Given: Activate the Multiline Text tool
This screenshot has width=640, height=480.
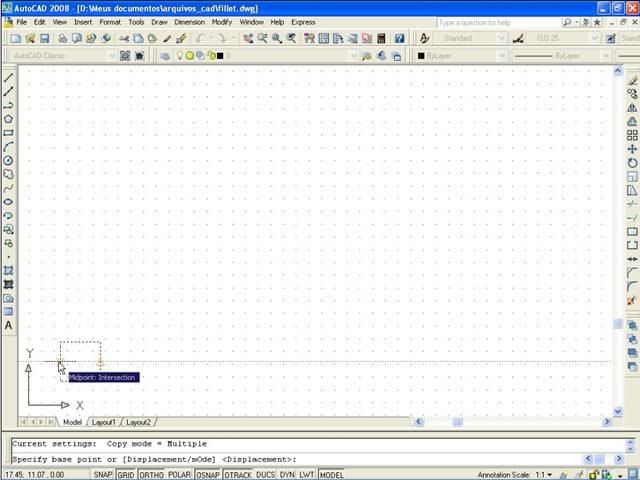Looking at the screenshot, I should point(9,326).
